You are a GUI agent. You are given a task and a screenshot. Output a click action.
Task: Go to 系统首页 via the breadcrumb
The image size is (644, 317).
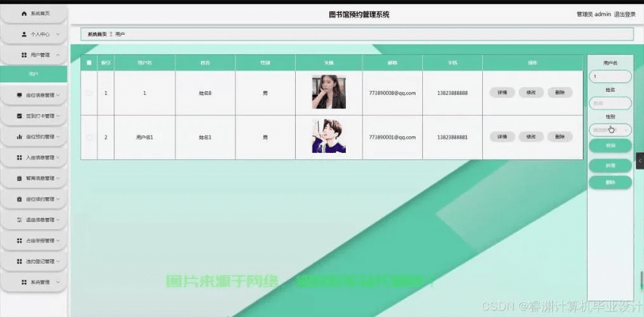[97, 35]
